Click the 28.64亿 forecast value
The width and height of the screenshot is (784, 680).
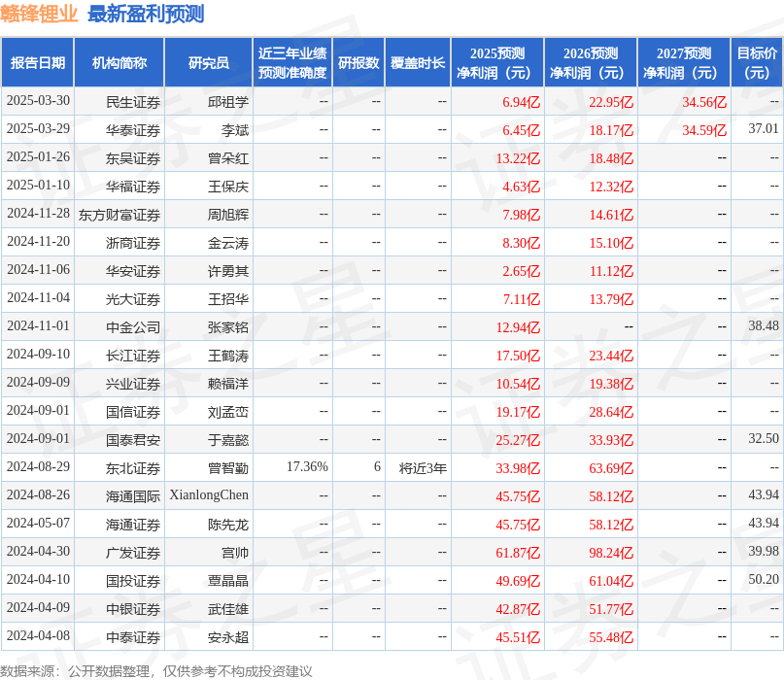pyautogui.click(x=611, y=412)
